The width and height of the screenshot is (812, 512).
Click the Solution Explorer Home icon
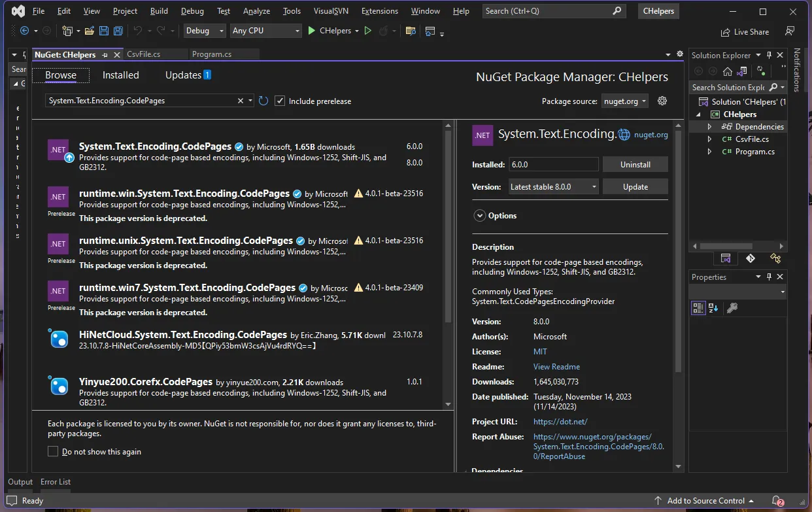point(727,71)
